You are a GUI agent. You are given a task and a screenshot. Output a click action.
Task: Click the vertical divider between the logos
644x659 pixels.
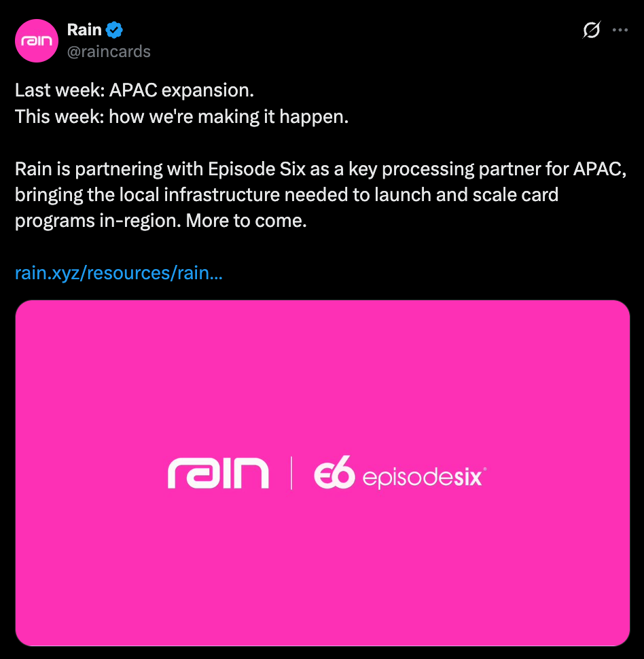[291, 473]
